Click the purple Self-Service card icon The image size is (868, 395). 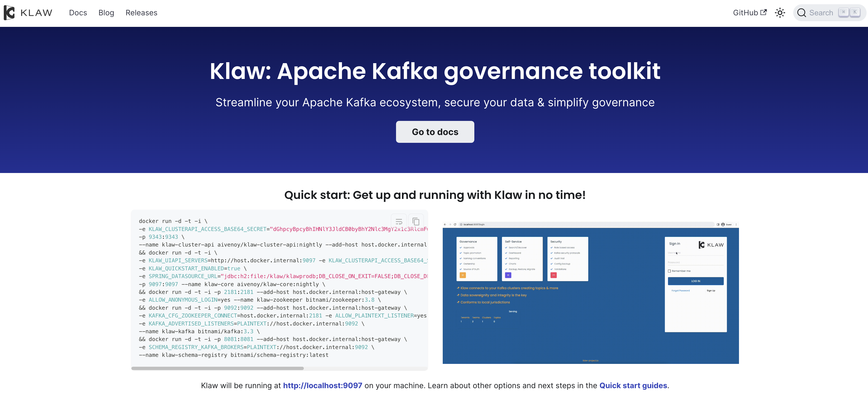(x=508, y=275)
